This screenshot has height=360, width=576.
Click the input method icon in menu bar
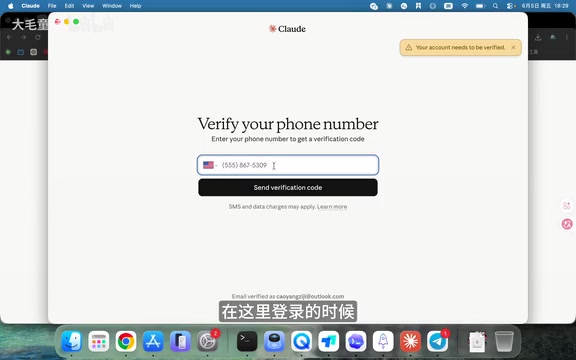coord(448,6)
